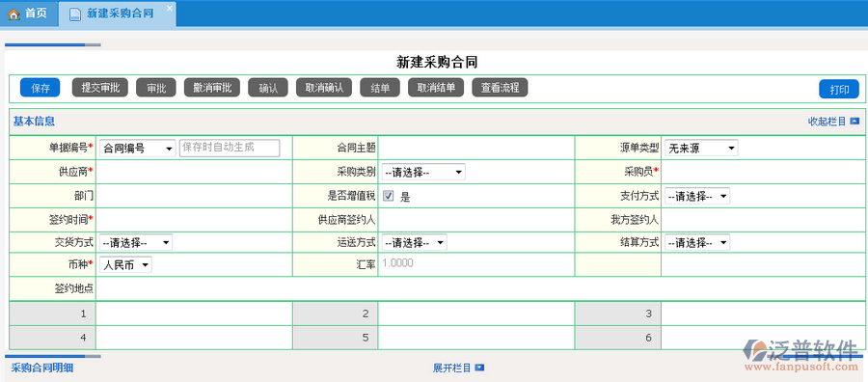Open the 采购类别 dropdown
Viewport: 868px width, 382px height.
423,172
